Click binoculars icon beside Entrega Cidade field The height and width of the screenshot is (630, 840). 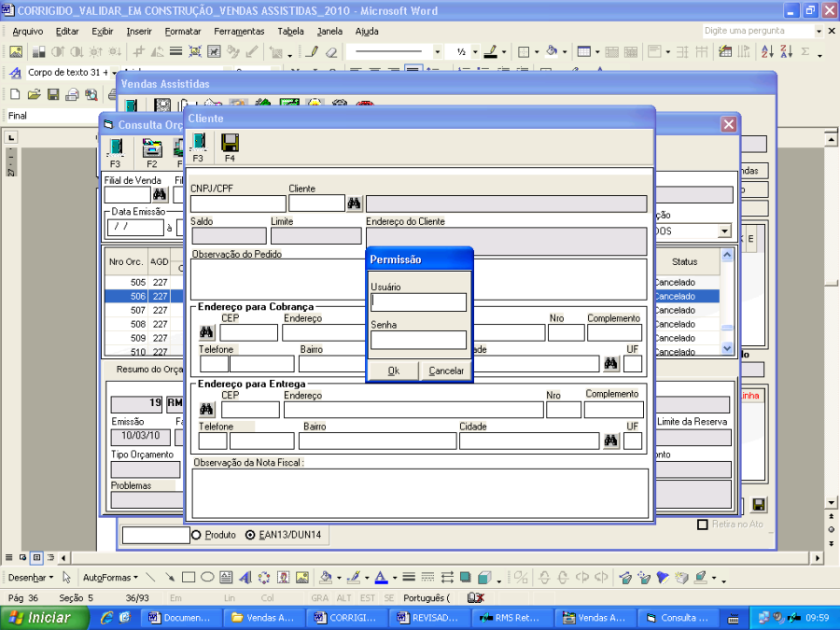610,441
